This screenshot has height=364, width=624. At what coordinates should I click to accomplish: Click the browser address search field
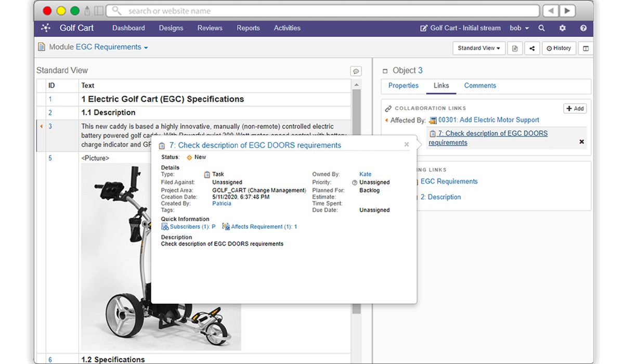[x=322, y=10]
